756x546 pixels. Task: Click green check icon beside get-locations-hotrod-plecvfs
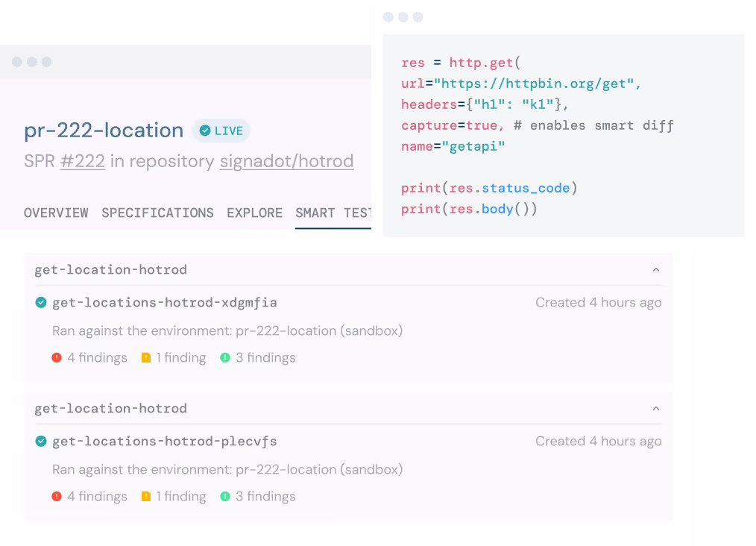coord(41,441)
